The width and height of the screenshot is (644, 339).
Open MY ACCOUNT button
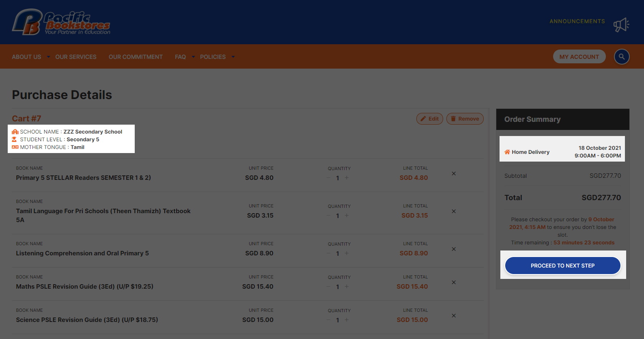pos(579,57)
